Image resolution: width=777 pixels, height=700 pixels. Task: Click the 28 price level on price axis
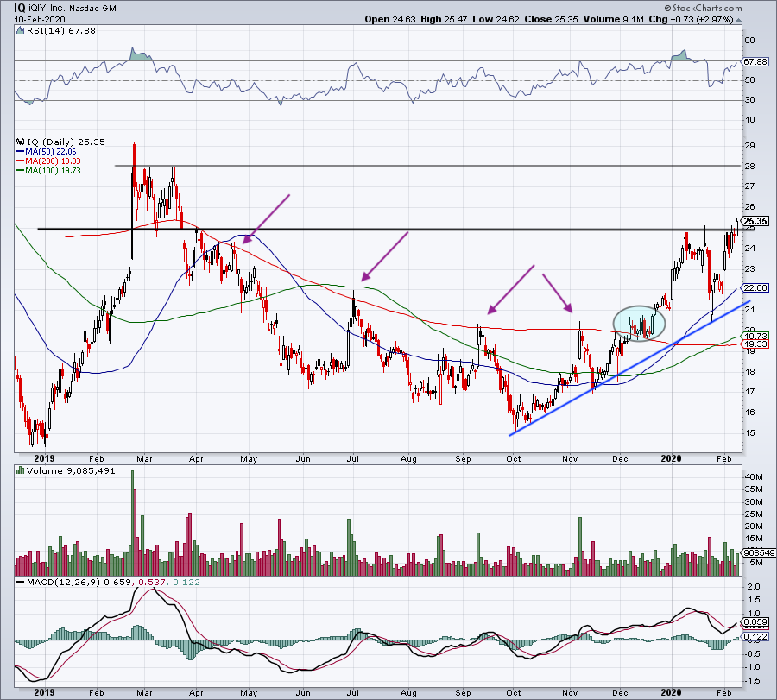point(749,167)
